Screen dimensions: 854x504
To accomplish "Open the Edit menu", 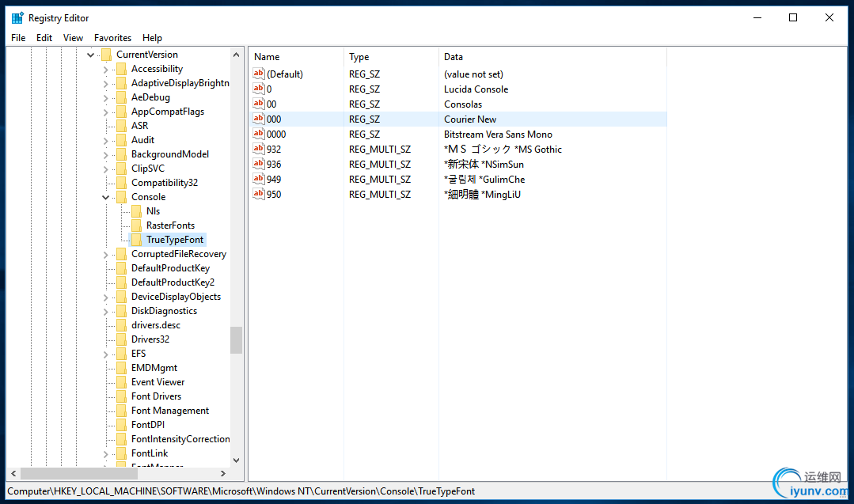I will pos(44,37).
